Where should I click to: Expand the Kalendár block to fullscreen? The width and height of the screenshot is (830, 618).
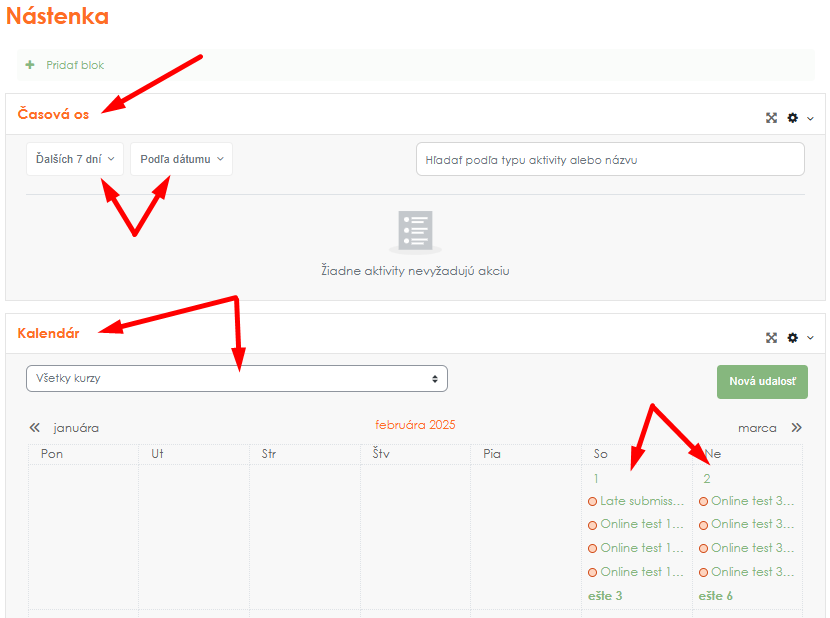click(x=771, y=338)
